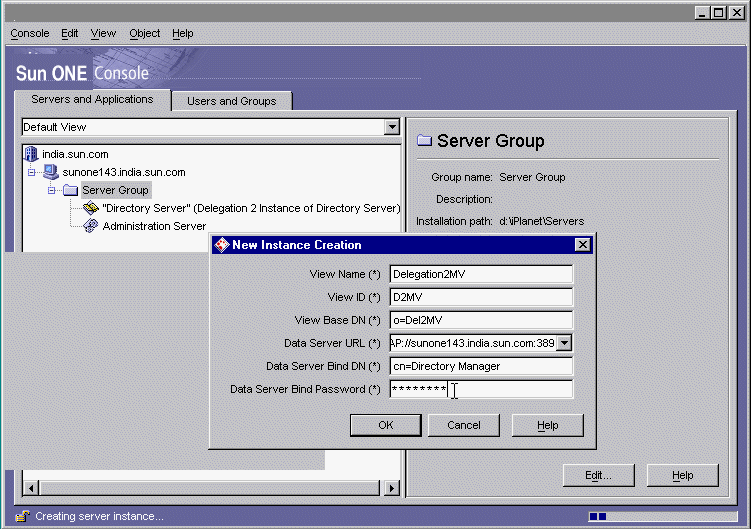The image size is (751, 529).
Task: Maximize the Sun ONE Console window
Action: pos(718,13)
